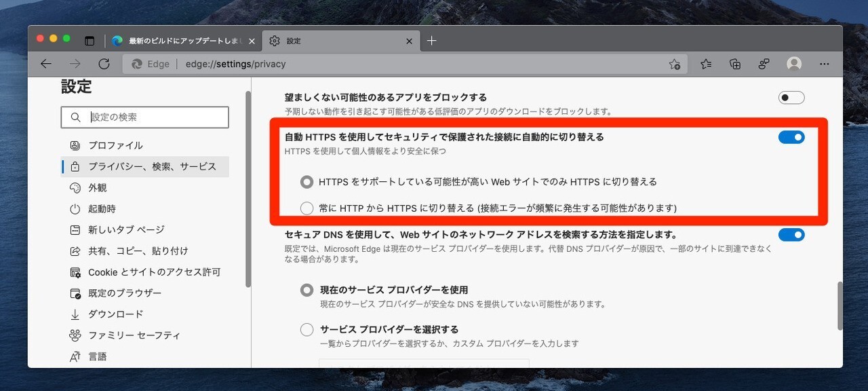The width and height of the screenshot is (868, 391).
Task: Select サービス プロバイダーを選択する radio
Action: click(307, 330)
